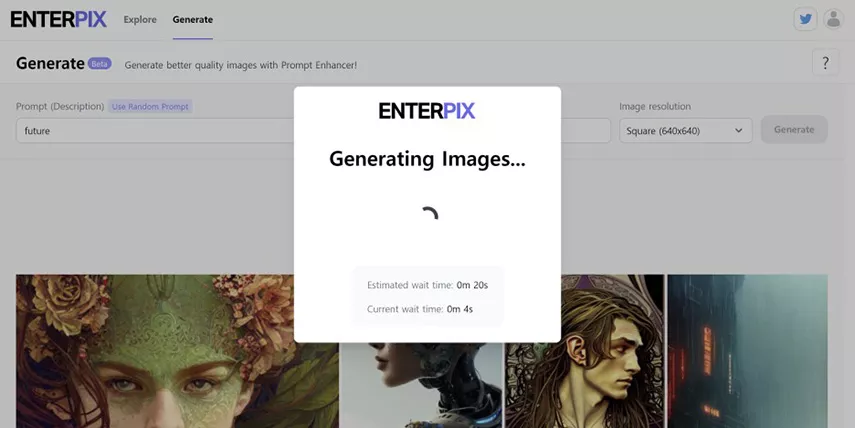Switch to the Generate tab
Viewport: 855px width, 428px height.
pyautogui.click(x=192, y=20)
